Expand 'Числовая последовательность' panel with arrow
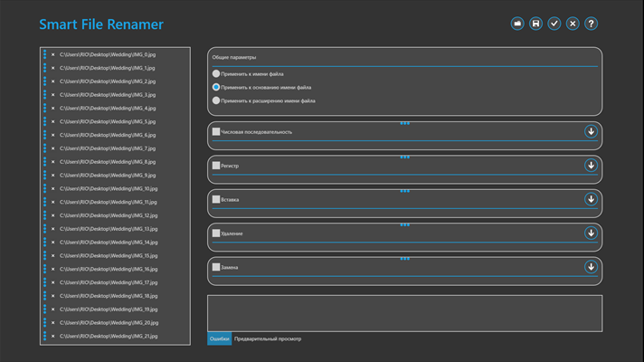The width and height of the screenshot is (644, 362). point(591,131)
